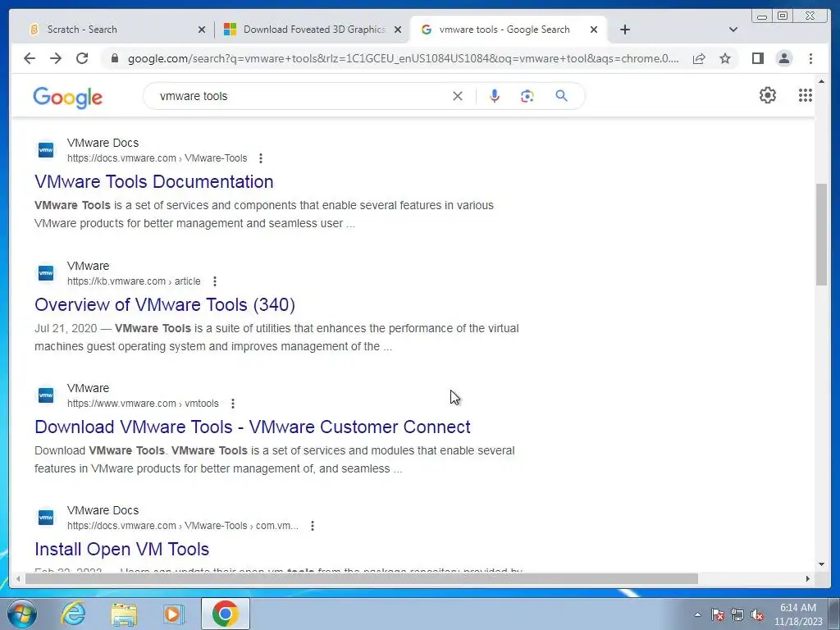Launch Internet Explorer from taskbar
Image resolution: width=840 pixels, height=630 pixels.
[x=73, y=614]
